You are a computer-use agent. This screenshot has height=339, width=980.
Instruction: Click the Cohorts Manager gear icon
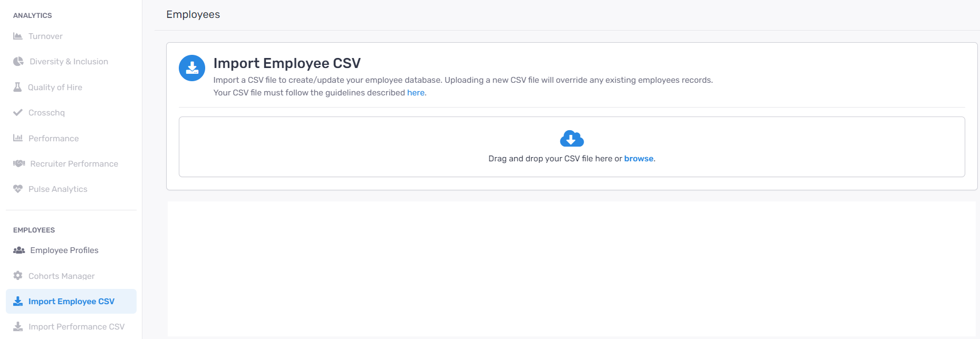click(x=18, y=276)
